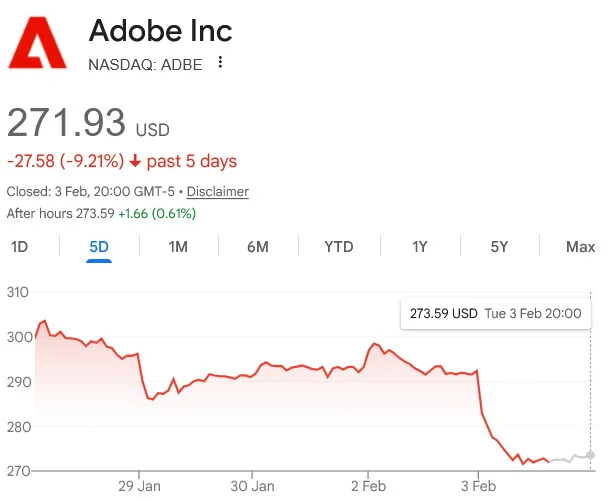Select the 5D time range tab
Image resolution: width=614 pixels, height=501 pixels.
(99, 247)
